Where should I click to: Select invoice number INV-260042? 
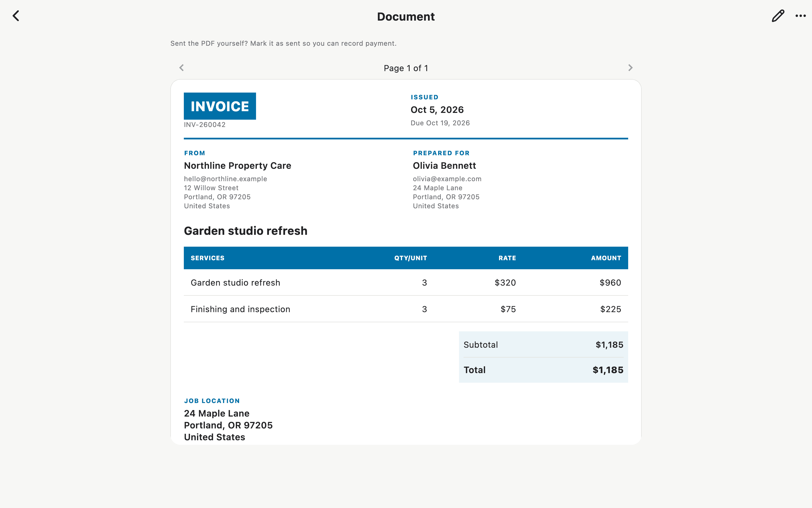click(x=205, y=125)
